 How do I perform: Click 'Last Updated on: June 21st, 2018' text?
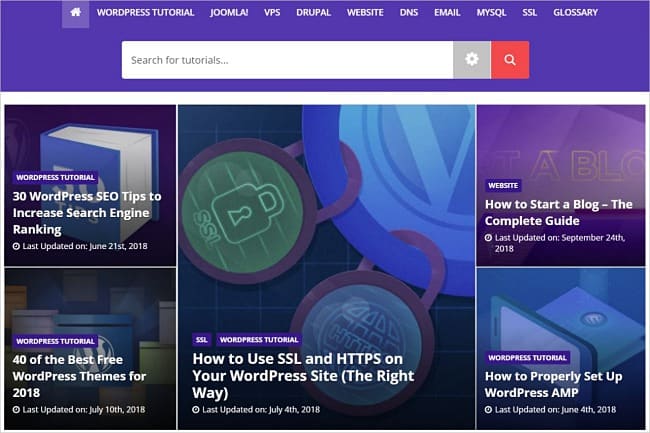[85, 246]
